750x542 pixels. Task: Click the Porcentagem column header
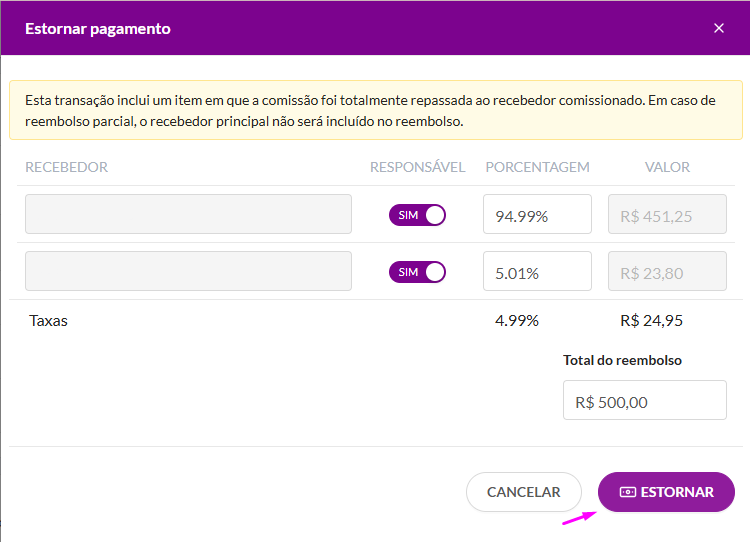click(538, 167)
